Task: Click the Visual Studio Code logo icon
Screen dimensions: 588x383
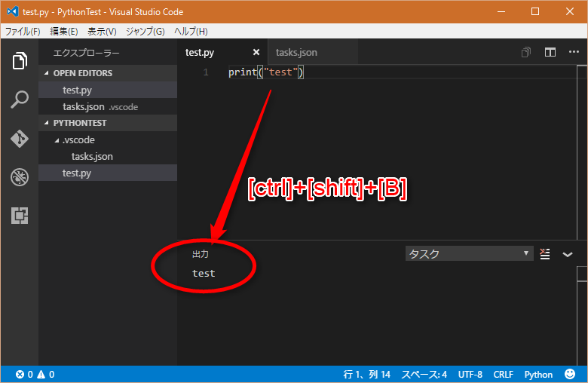Action: 13,11
